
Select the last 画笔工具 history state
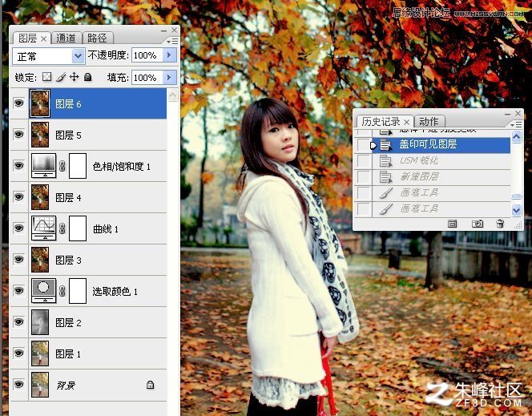pos(441,208)
